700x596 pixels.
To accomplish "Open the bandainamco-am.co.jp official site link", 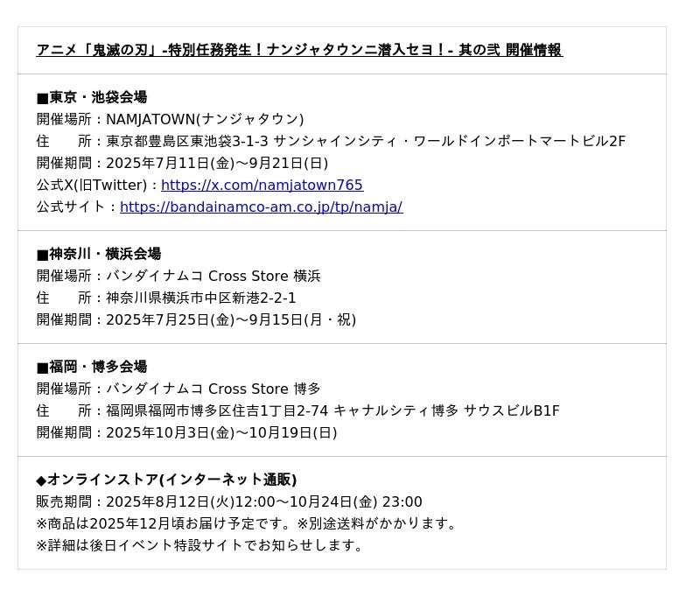I will point(261,207).
